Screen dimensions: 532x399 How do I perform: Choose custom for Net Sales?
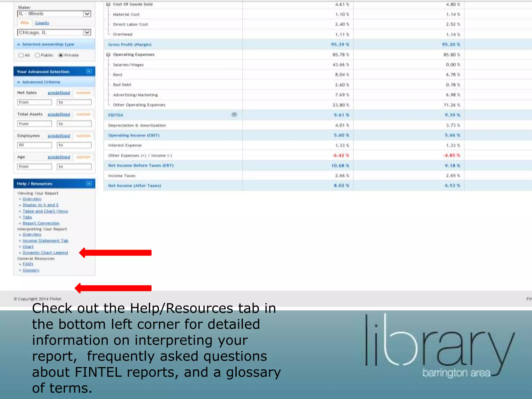83,93
